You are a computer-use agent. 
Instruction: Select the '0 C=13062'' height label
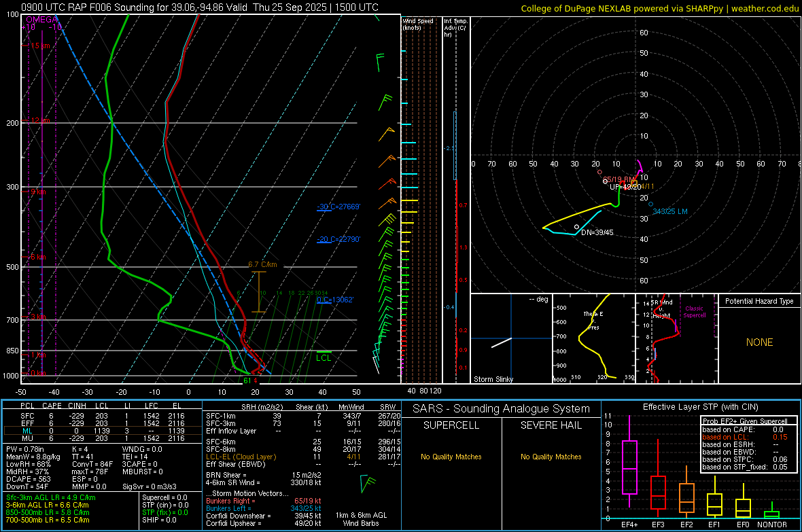tap(335, 300)
